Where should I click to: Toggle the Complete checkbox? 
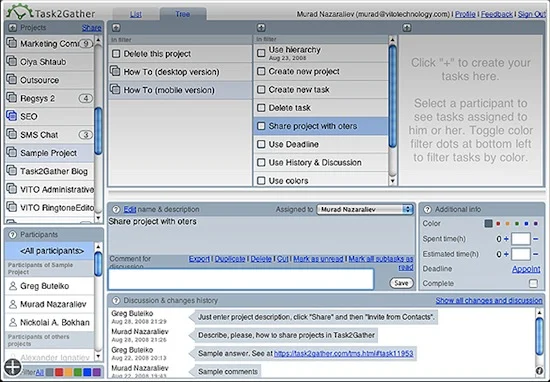click(x=533, y=283)
